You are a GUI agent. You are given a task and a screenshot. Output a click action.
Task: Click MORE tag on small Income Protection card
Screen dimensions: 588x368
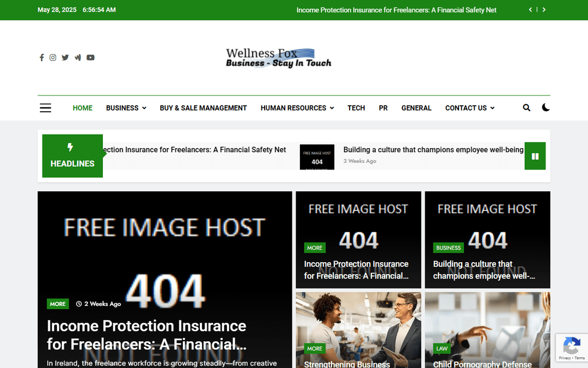[315, 248]
